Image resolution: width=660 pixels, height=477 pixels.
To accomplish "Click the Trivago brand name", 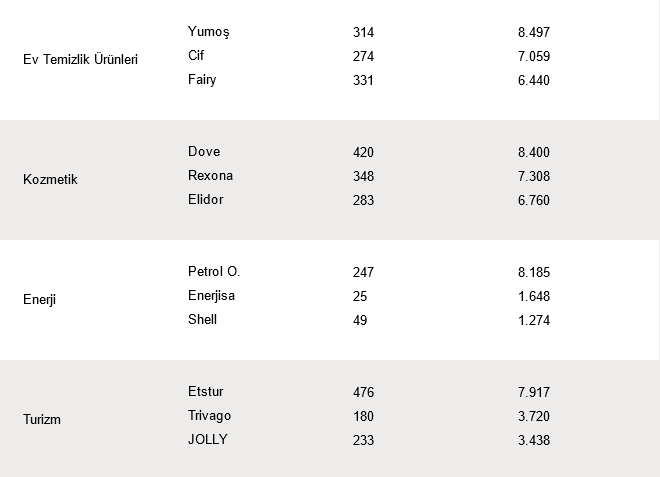I will pos(210,416).
